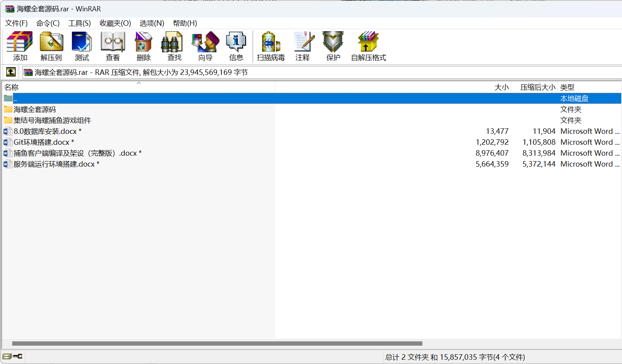Show archive 信息 (Info) icon
Image resolution: width=622 pixels, height=364 pixels.
click(x=236, y=46)
